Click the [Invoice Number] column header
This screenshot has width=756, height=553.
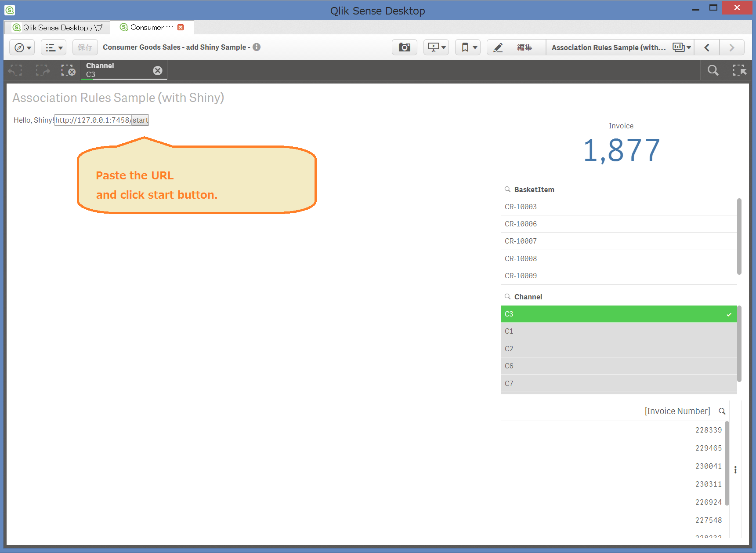pyautogui.click(x=677, y=411)
